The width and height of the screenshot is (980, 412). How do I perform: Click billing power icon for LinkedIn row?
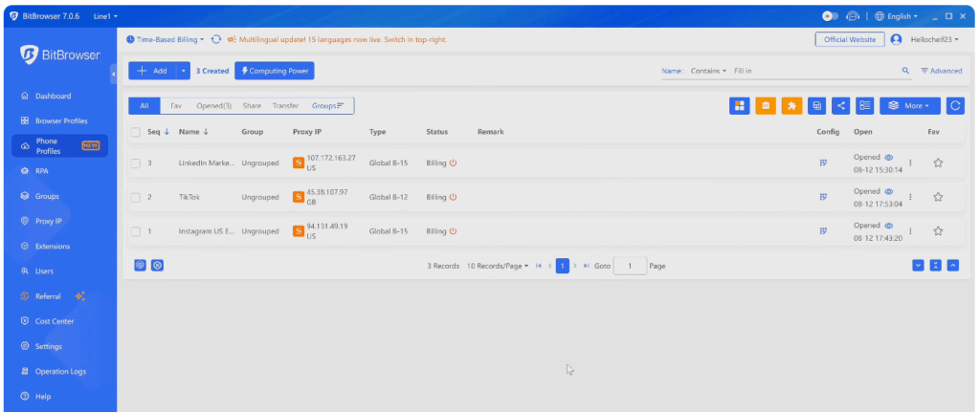pyautogui.click(x=453, y=163)
